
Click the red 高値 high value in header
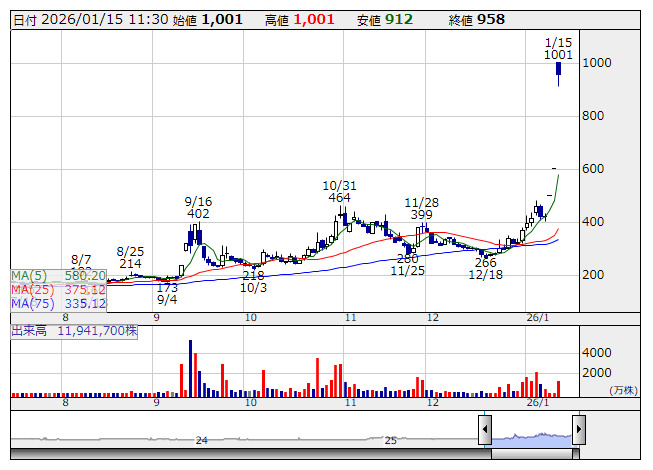coord(314,19)
